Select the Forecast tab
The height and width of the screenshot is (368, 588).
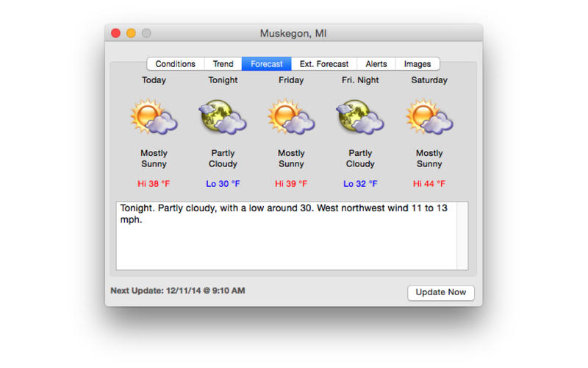point(266,64)
